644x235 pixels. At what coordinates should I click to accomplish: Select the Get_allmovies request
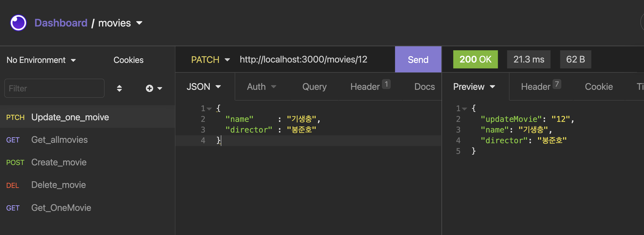coord(59,140)
